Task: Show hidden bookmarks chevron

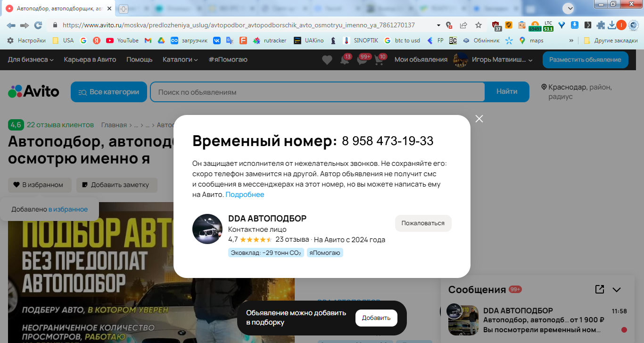Action: click(572, 41)
